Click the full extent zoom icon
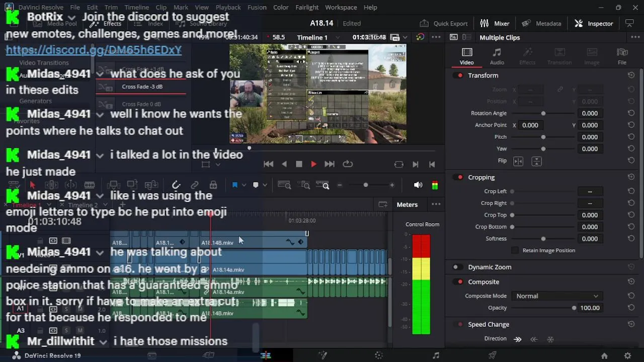644x362 pixels. [x=284, y=186]
